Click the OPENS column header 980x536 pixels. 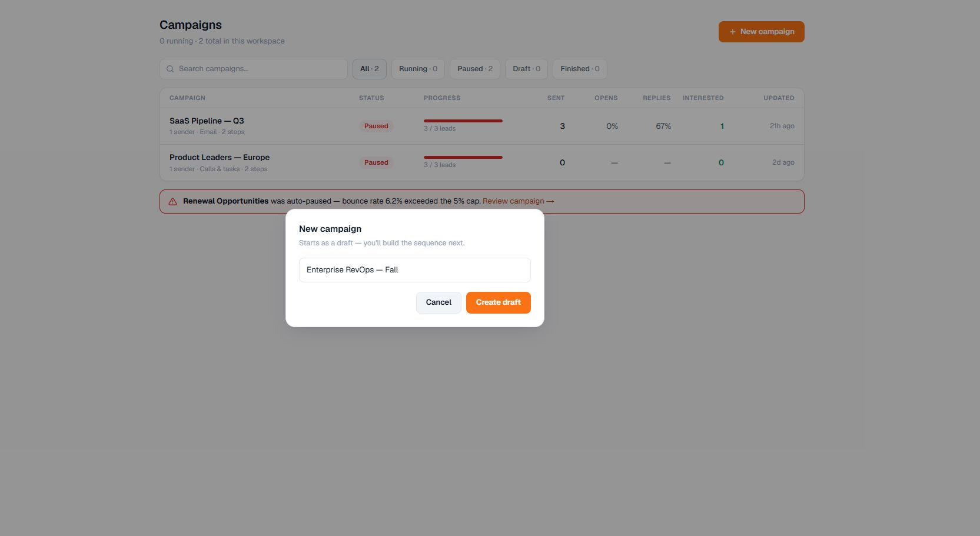pyautogui.click(x=606, y=98)
